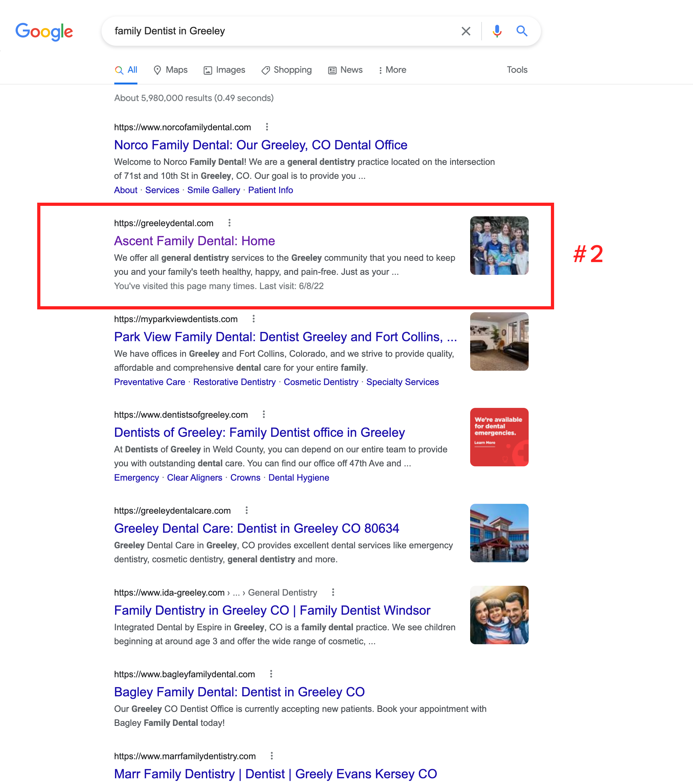The height and width of the screenshot is (784, 693).
Task: Open three-dot menu for norcofamilydental.com result
Action: [267, 127]
